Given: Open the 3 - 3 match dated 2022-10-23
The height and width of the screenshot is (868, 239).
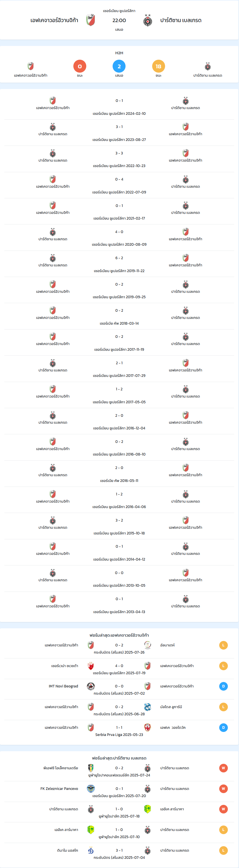Looking at the screenshot, I should (x=119, y=159).
